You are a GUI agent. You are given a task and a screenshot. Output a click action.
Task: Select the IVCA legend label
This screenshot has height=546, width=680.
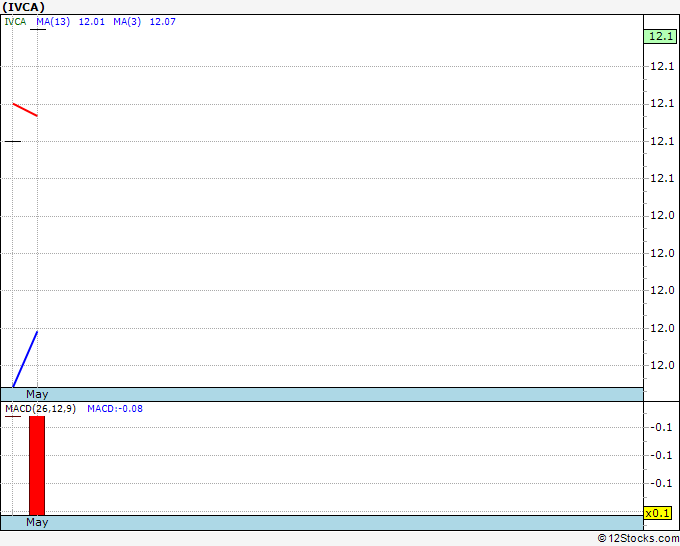[15, 22]
